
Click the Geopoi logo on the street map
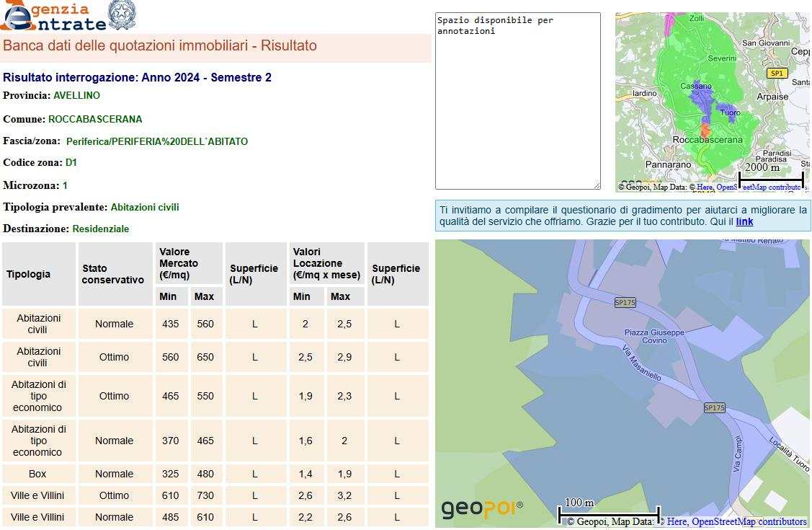point(481,508)
